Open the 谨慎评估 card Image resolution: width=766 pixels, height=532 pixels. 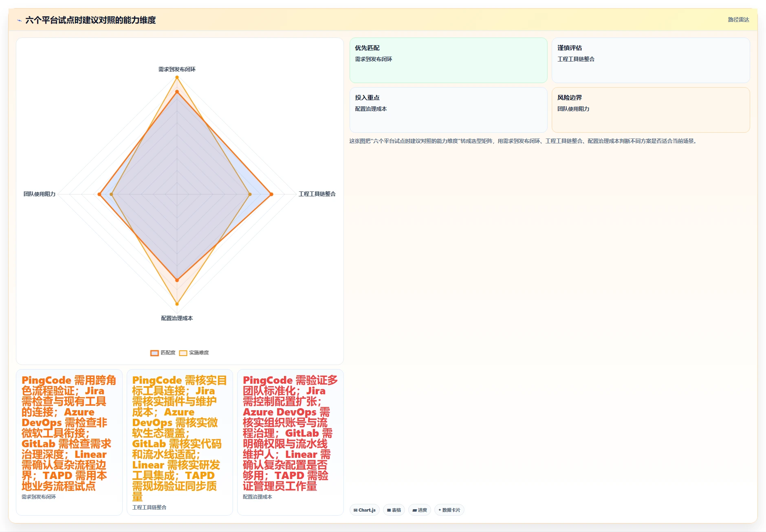pos(651,60)
